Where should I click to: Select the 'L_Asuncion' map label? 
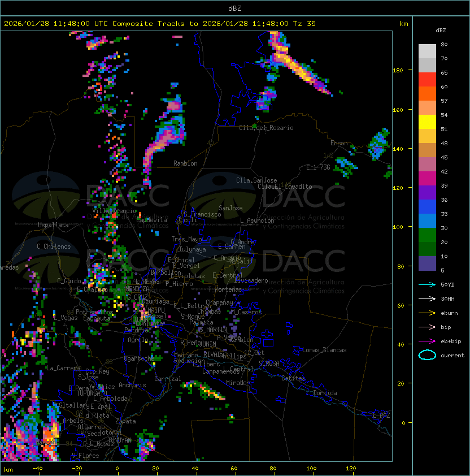pos(257,220)
